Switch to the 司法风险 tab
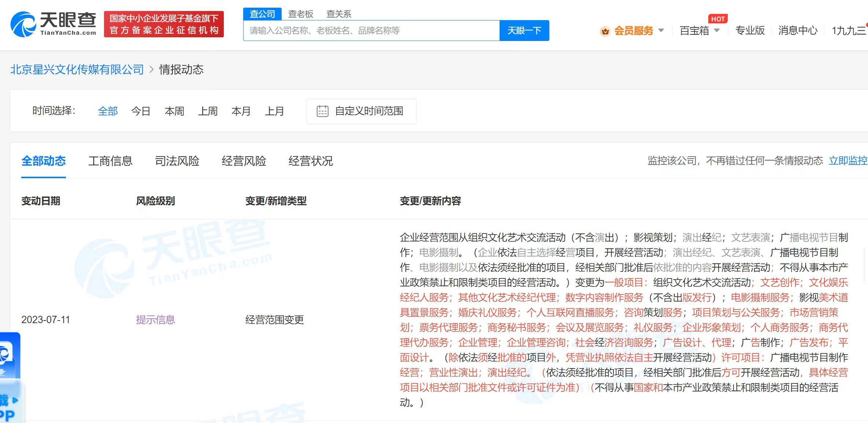 point(177,161)
